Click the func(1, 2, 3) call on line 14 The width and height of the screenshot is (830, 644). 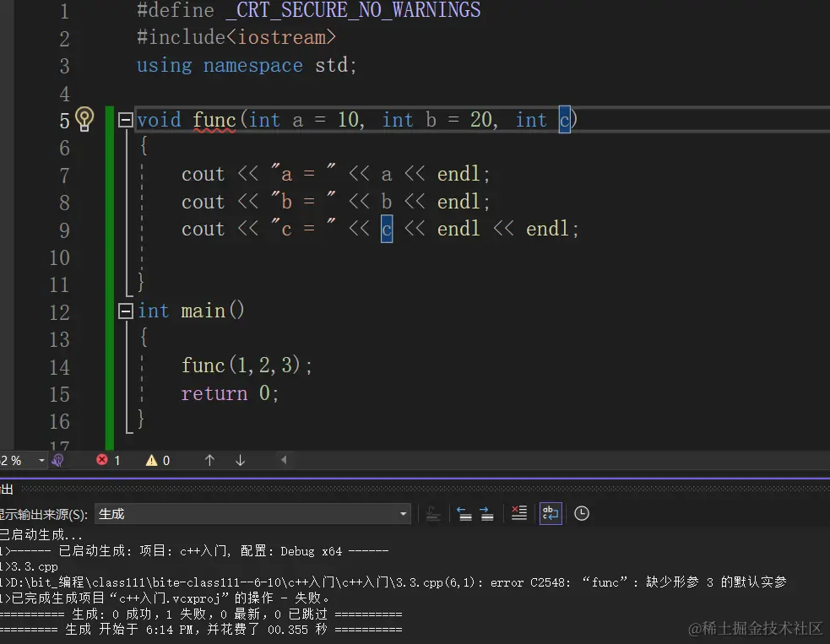point(247,365)
